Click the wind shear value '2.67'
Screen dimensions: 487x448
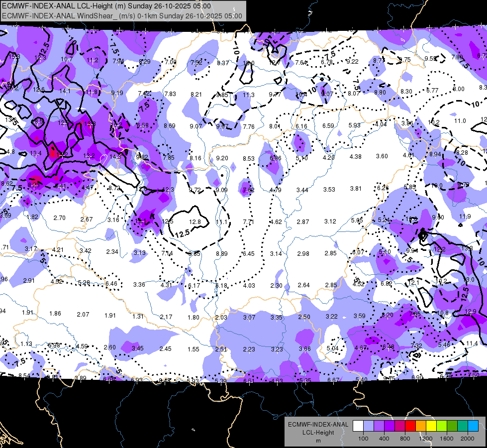[x=87, y=219]
